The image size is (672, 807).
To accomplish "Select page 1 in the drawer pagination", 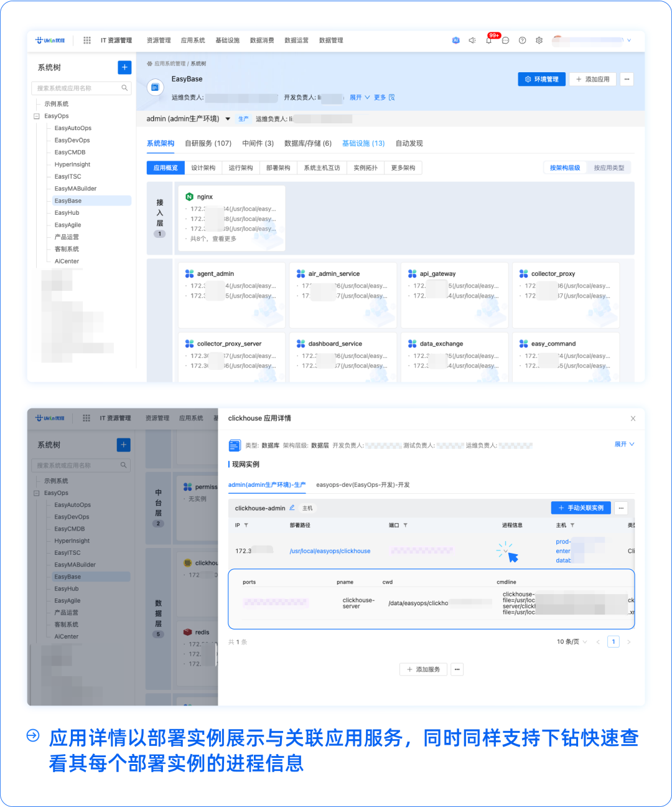I will (x=614, y=642).
